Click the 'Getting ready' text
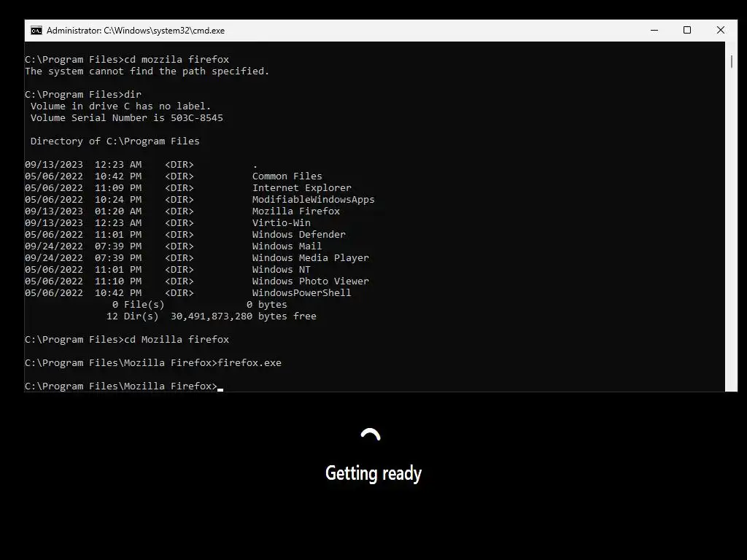The width and height of the screenshot is (747, 560). pyautogui.click(x=373, y=473)
